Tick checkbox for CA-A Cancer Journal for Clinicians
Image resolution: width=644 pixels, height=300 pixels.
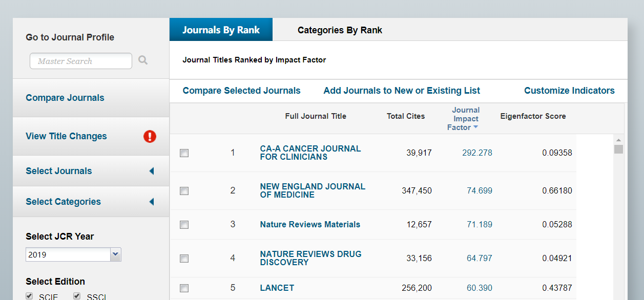pos(184,153)
